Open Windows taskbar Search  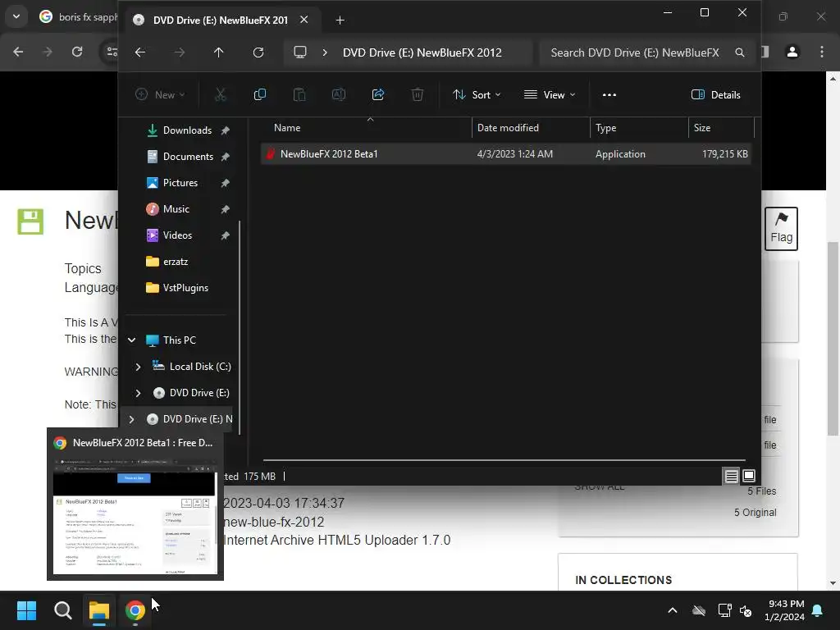point(62,610)
